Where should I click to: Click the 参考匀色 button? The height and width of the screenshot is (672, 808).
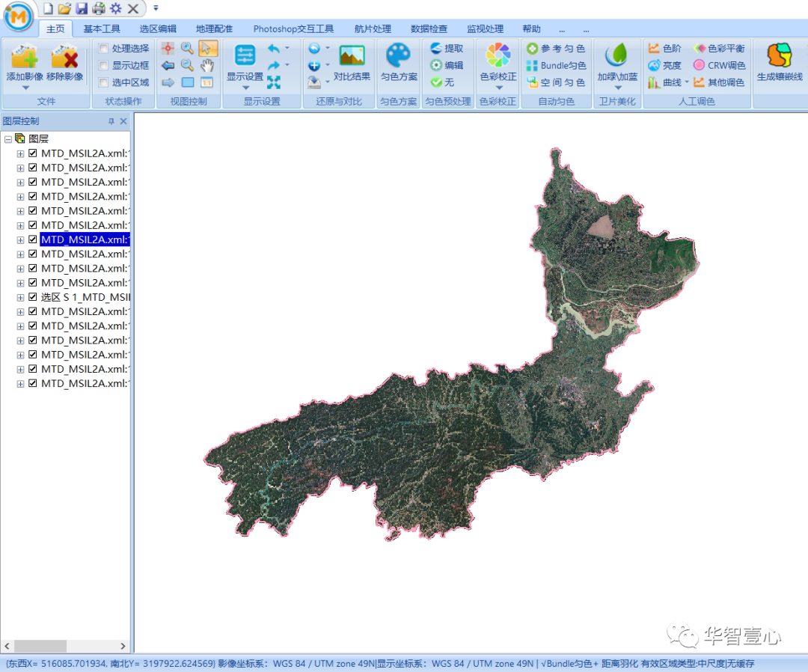tap(556, 49)
